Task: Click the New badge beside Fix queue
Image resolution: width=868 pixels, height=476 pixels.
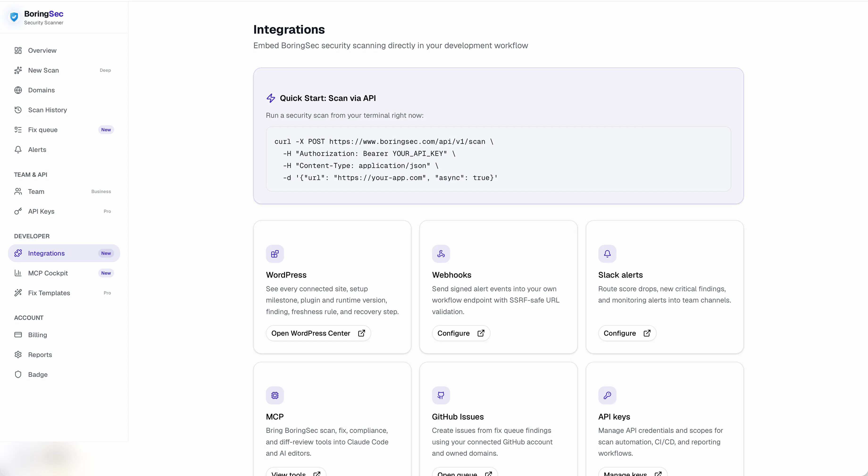Action: (106, 130)
